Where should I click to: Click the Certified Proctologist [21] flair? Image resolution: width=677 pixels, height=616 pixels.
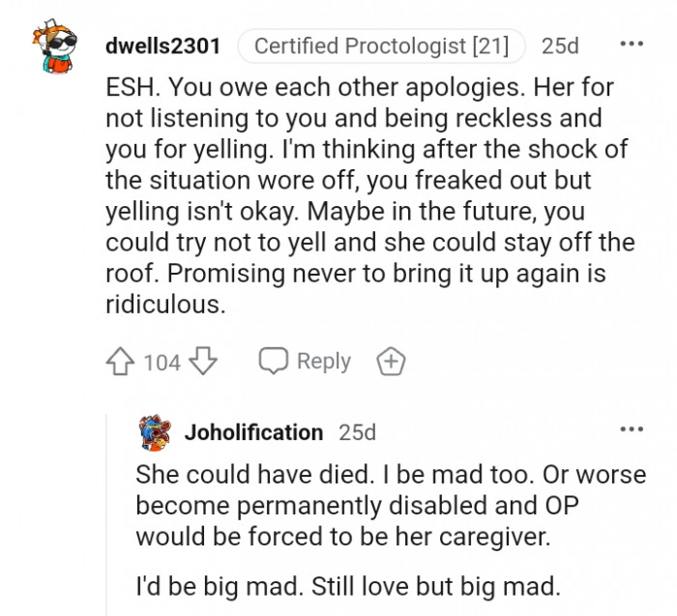(380, 45)
